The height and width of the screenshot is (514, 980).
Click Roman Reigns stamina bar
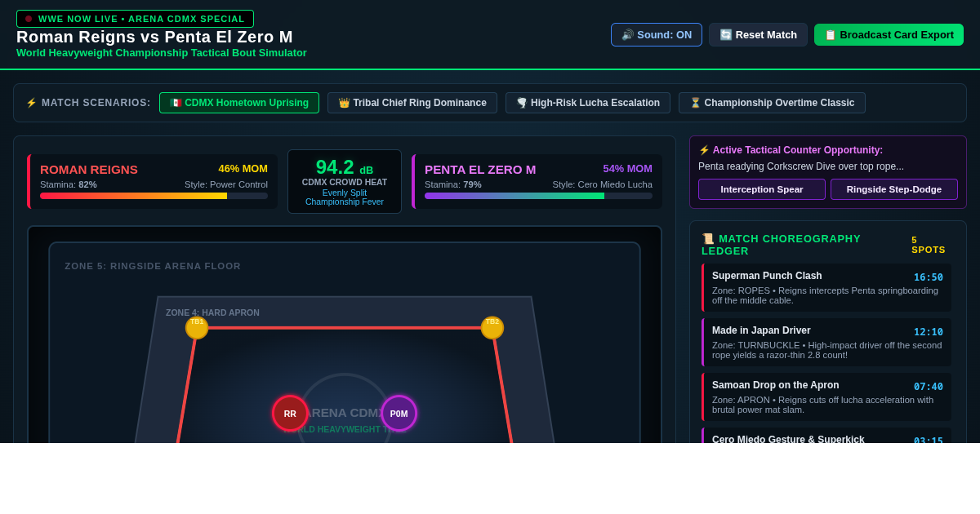point(154,196)
